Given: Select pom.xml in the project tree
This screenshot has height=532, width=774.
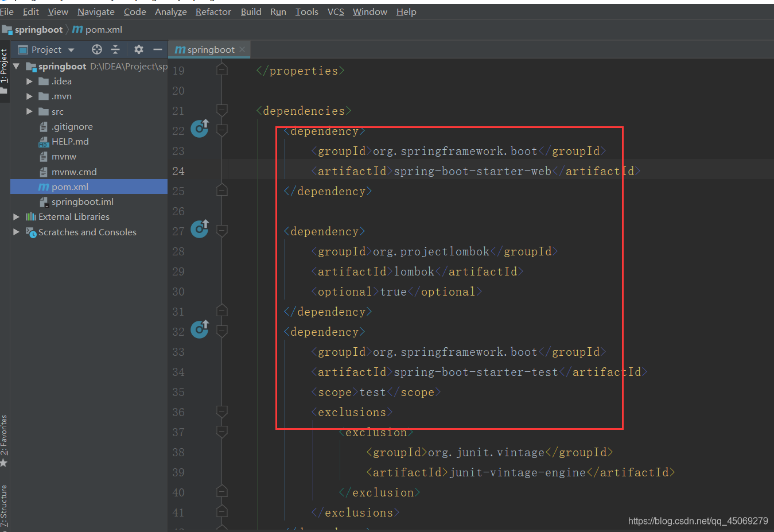Looking at the screenshot, I should click(x=89, y=187).
